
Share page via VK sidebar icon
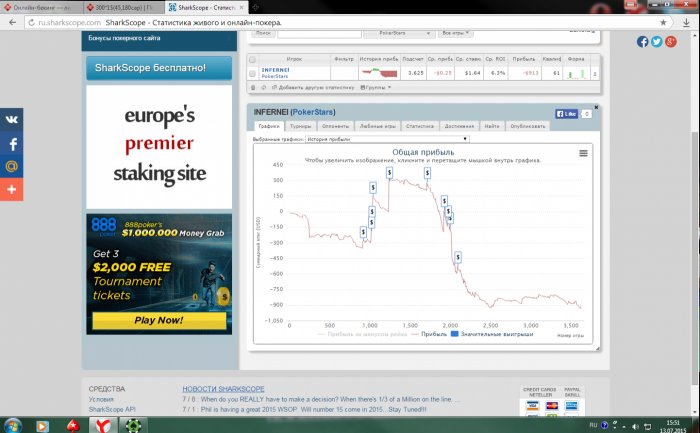point(12,119)
